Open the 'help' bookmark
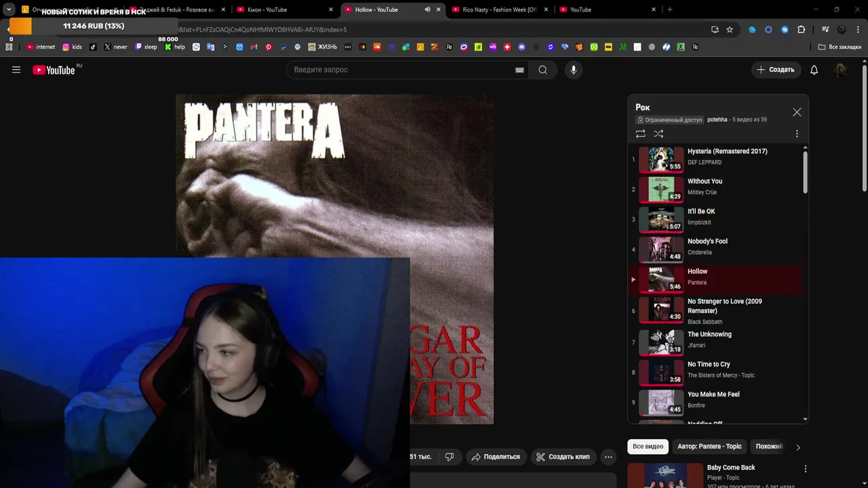This screenshot has width=868, height=488. coord(174,47)
